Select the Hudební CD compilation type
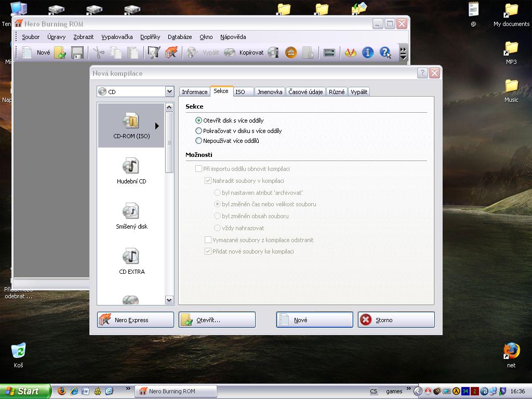This screenshot has width=532, height=399. point(131,170)
